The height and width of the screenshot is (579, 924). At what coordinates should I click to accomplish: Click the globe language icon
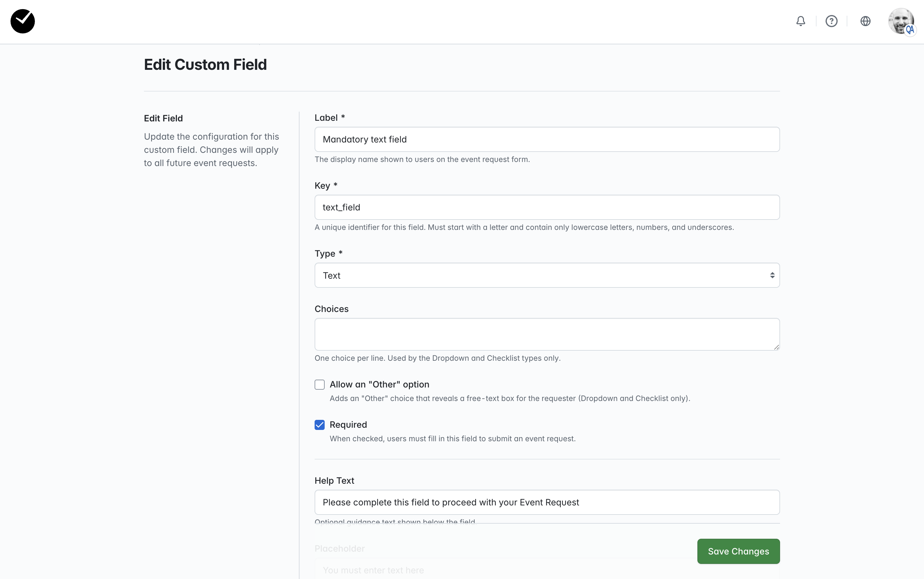865,21
